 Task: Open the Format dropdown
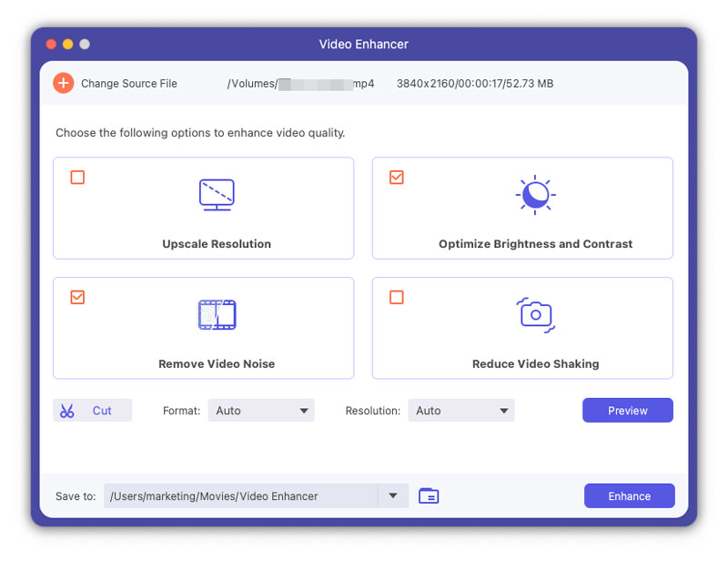(x=261, y=411)
